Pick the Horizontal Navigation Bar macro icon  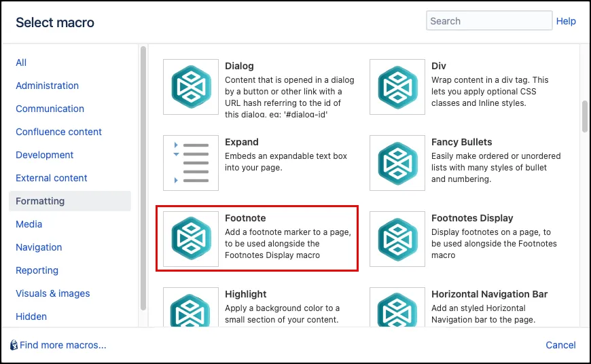point(397,307)
